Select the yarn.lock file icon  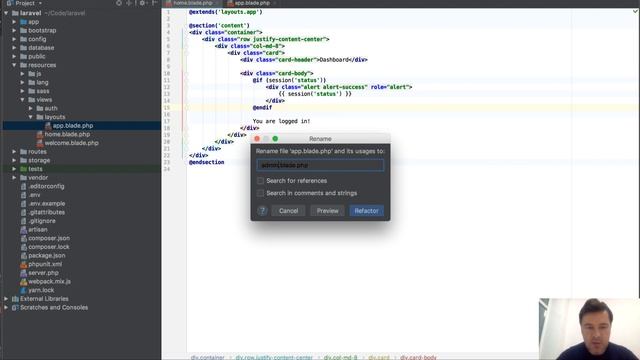[x=24, y=290]
